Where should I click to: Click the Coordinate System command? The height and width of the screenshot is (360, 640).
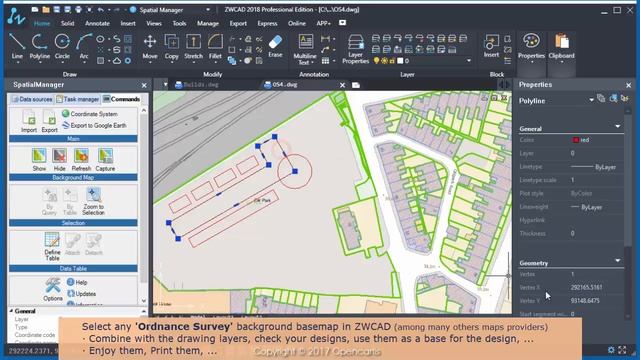point(90,114)
